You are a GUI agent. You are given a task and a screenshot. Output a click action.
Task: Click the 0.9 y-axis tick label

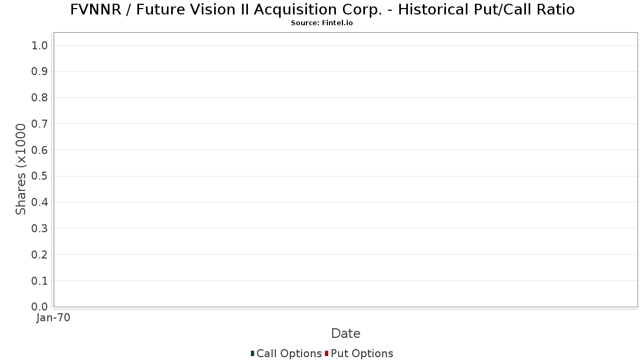[40, 71]
